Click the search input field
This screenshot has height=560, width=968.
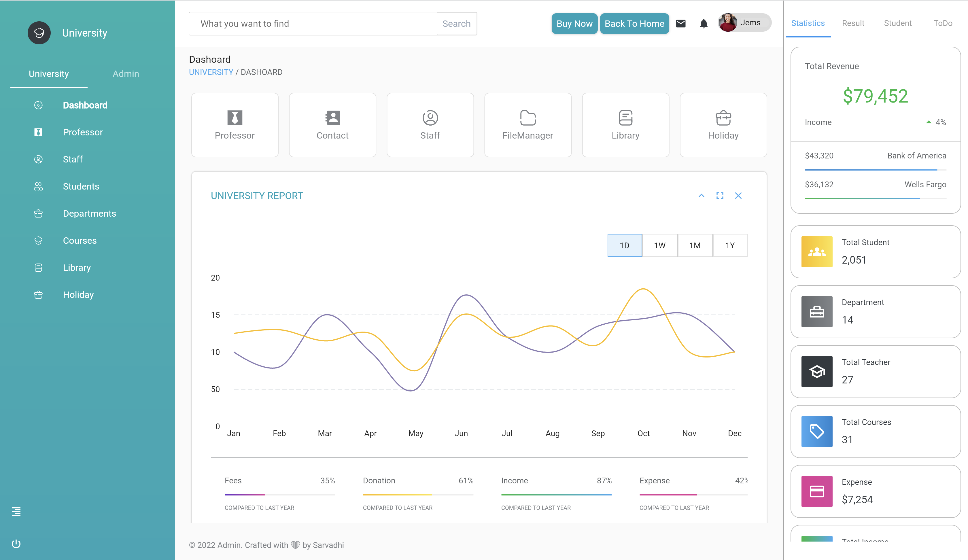(313, 23)
